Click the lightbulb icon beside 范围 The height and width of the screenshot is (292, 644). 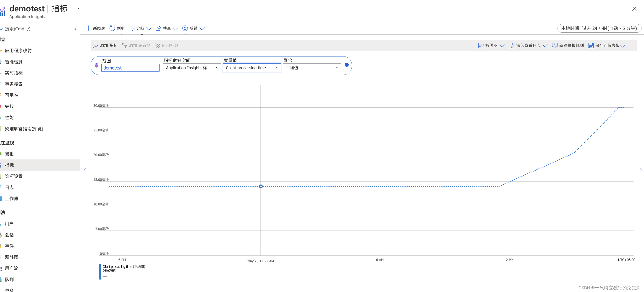(97, 66)
